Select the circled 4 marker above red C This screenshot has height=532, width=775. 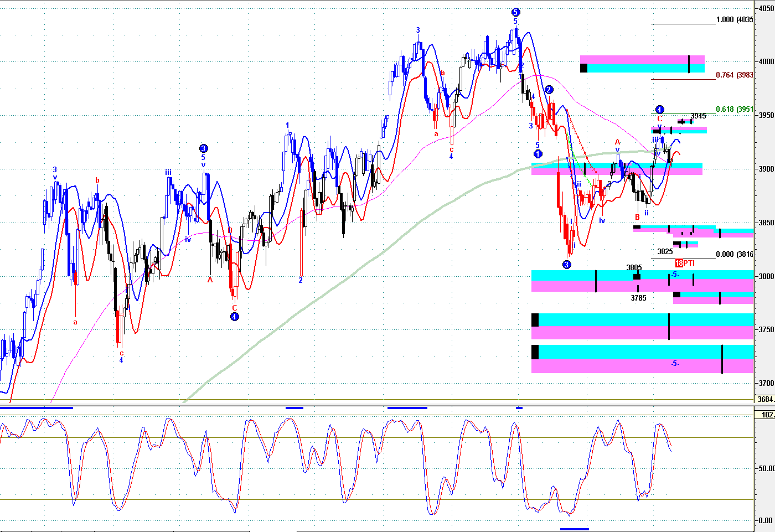click(659, 110)
